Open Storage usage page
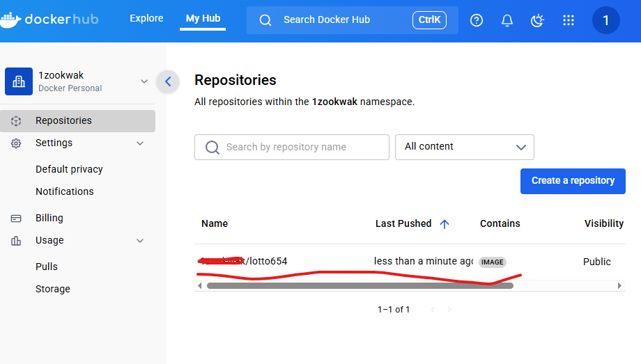Viewport: 641px width, 364px height. pos(53,289)
